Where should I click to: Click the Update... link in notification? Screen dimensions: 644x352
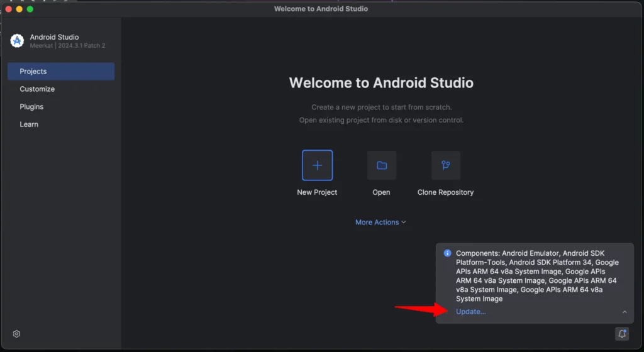470,311
